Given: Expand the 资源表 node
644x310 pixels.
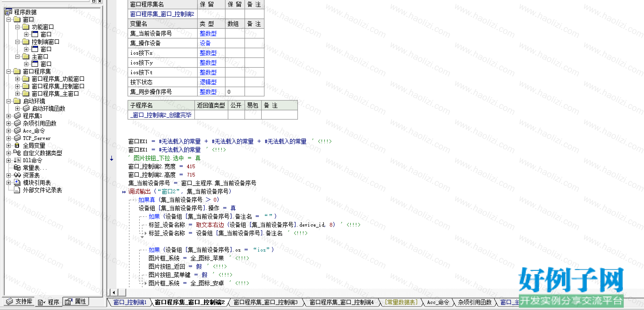Looking at the screenshot, I should (x=9, y=175).
